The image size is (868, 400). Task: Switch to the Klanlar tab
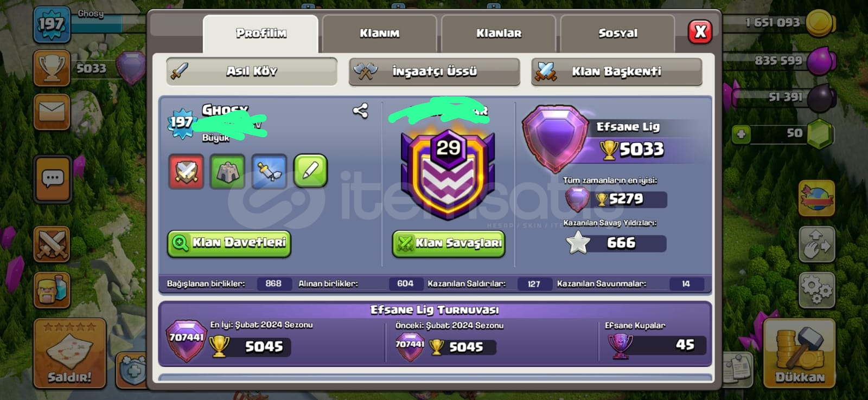click(499, 34)
